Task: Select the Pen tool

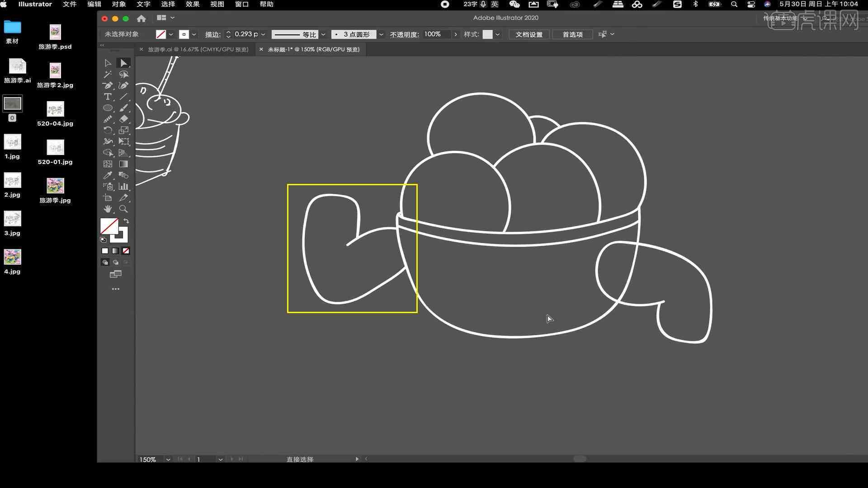Action: click(108, 85)
